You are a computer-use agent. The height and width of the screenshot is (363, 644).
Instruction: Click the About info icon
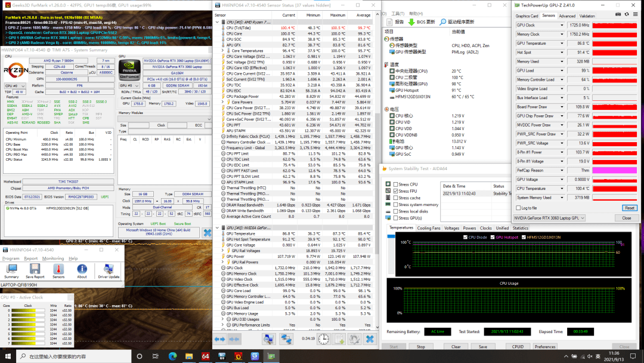[x=82, y=270]
